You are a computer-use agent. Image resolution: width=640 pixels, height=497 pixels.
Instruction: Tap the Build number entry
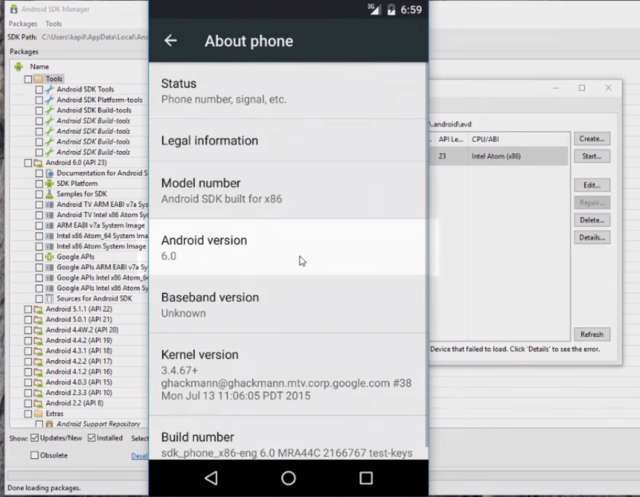(287, 438)
